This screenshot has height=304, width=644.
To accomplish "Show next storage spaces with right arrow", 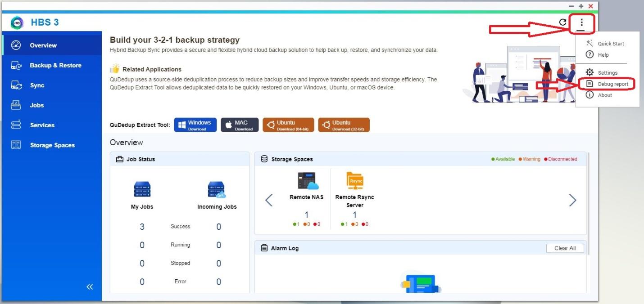I will 572,200.
